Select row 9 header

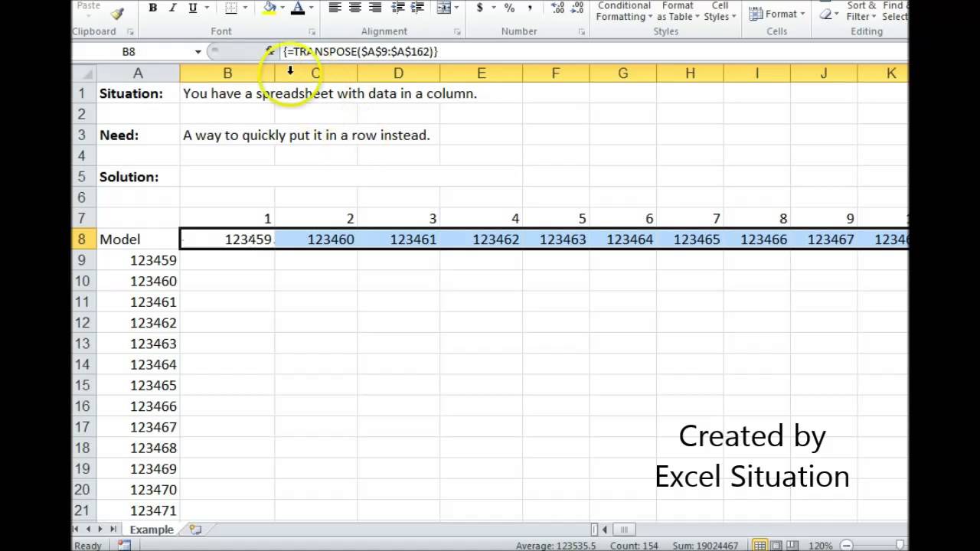(x=83, y=260)
